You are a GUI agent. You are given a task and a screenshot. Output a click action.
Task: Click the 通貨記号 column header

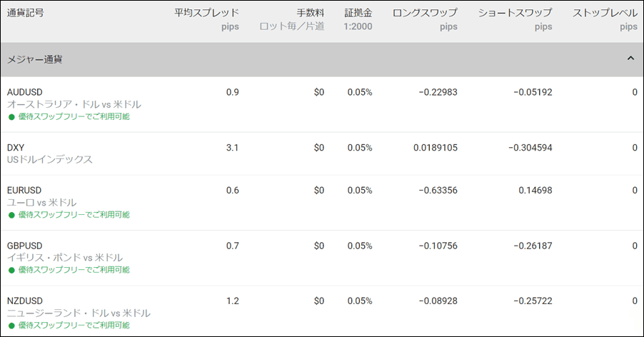point(25,13)
